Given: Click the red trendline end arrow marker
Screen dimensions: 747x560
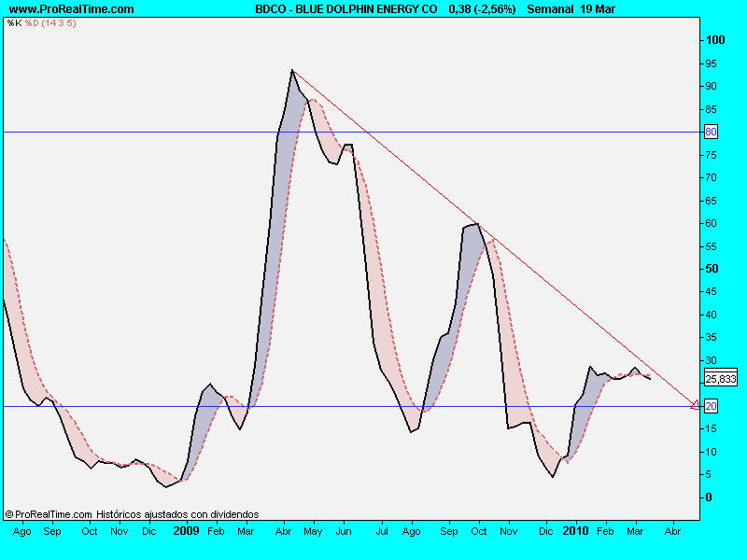Looking at the screenshot, I should (x=696, y=405).
